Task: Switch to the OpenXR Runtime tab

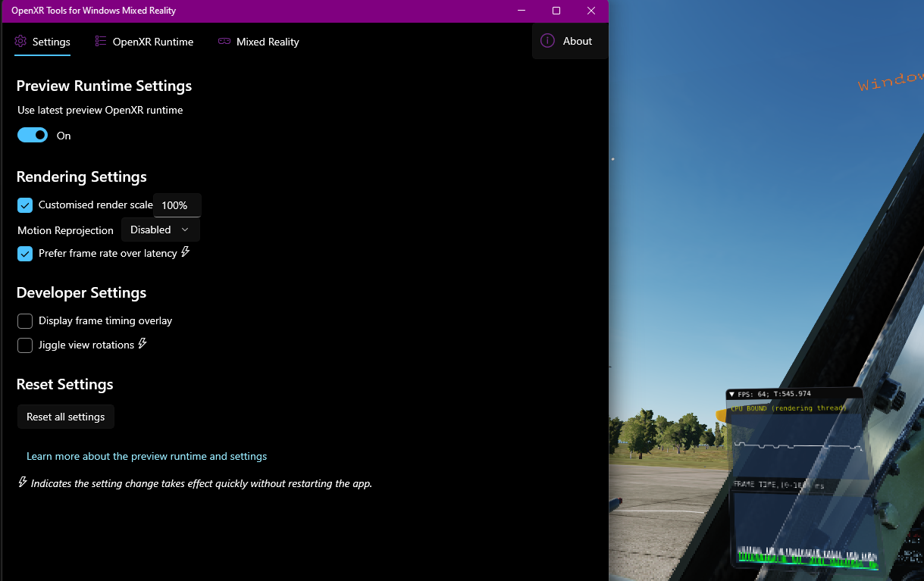Action: click(144, 42)
